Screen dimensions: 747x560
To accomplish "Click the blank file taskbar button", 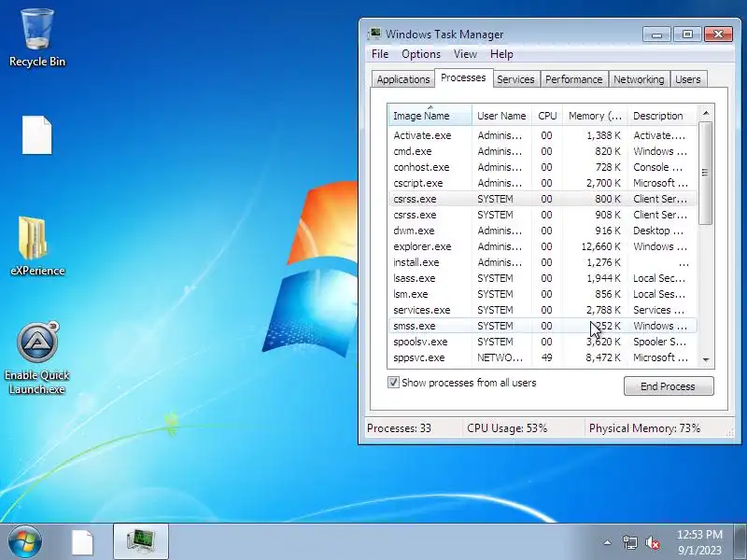I will pyautogui.click(x=82, y=542).
